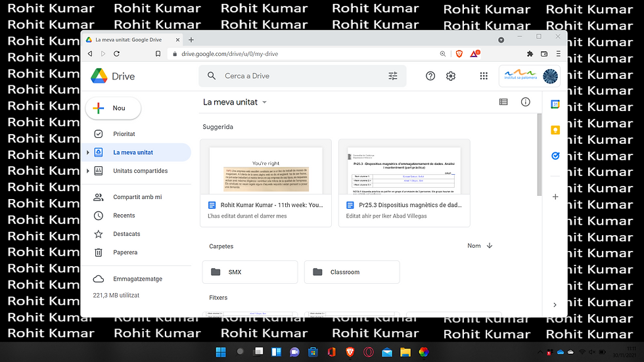Click 221,3 MB utilitzat text
This screenshot has height=362, width=644.
[116, 295]
